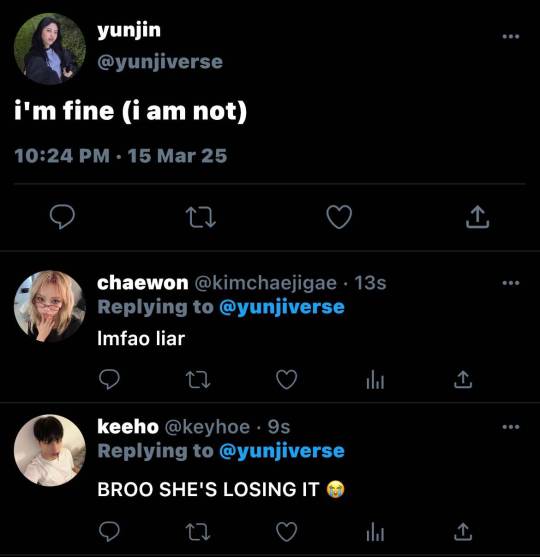540x557 pixels.
Task: Open more options on chaewon's reply
Action: point(511,283)
